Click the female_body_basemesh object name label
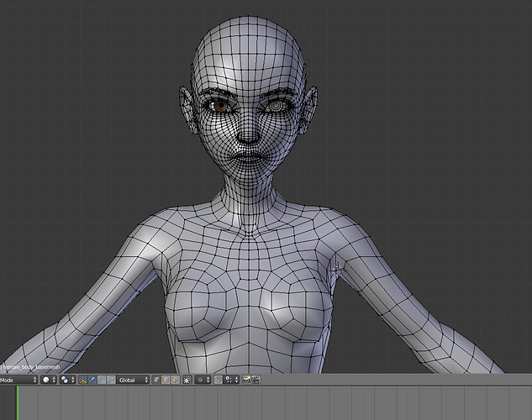532x420 pixels. pyautogui.click(x=32, y=367)
